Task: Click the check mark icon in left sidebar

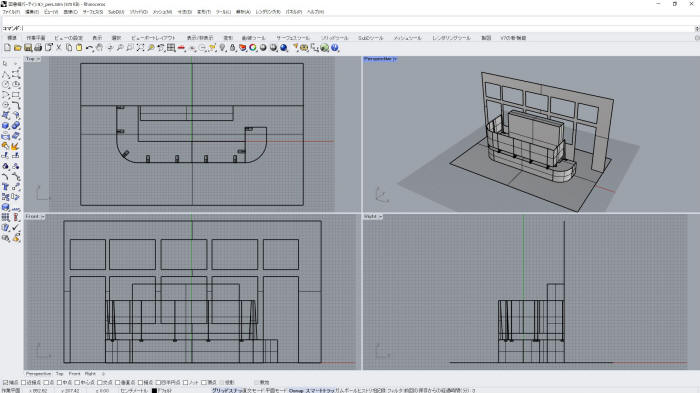Action: click(x=16, y=227)
